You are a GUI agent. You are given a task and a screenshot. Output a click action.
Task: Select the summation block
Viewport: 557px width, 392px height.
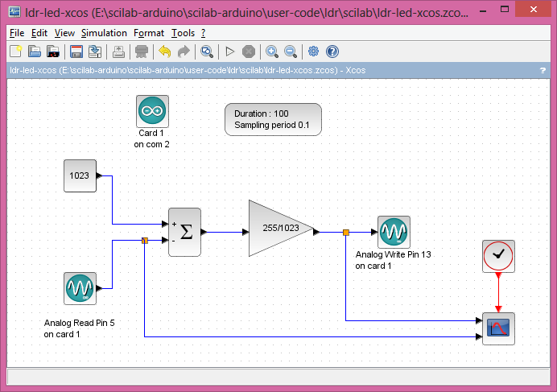[x=184, y=232]
